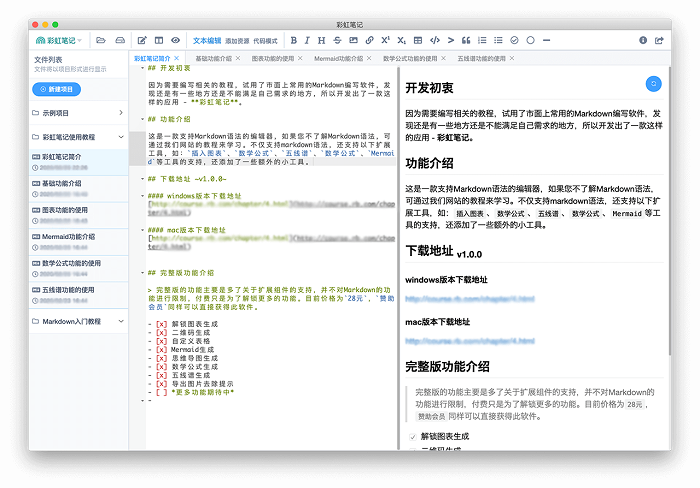Insert an unchecked circle task icon
This screenshot has height=488, width=700.
(530, 40)
